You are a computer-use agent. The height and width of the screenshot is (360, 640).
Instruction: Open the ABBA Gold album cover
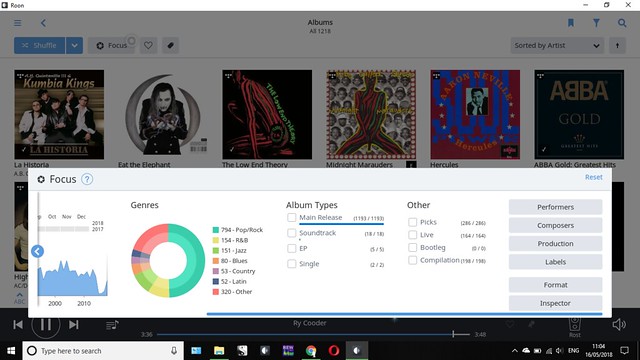pyautogui.click(x=579, y=115)
